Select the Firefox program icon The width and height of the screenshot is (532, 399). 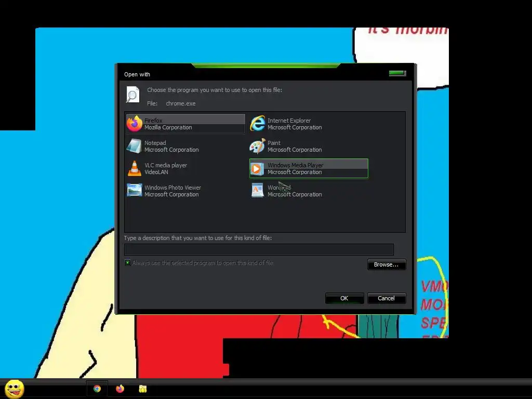click(135, 124)
